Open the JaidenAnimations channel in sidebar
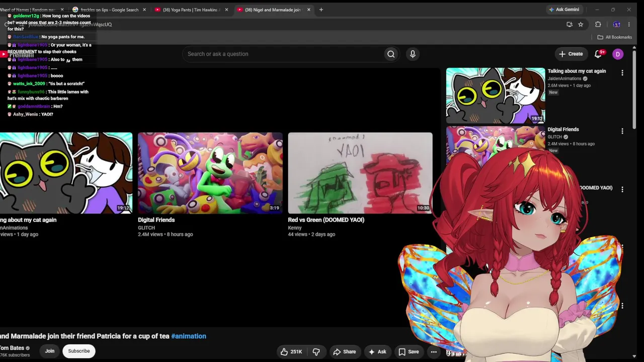The height and width of the screenshot is (362, 644). coord(565,78)
